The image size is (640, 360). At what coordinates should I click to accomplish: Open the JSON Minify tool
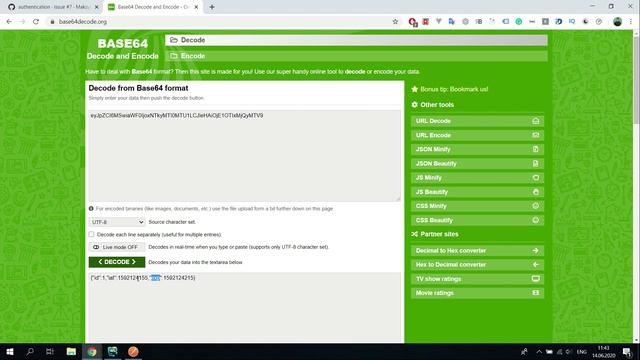(x=477, y=149)
